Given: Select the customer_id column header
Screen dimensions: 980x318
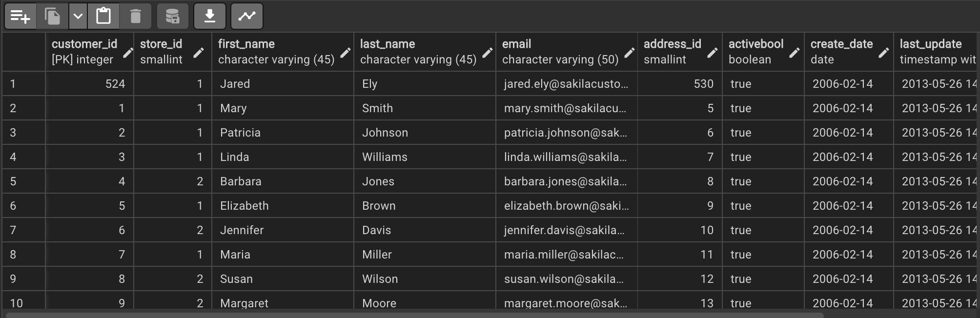Looking at the screenshot, I should click(x=89, y=52).
